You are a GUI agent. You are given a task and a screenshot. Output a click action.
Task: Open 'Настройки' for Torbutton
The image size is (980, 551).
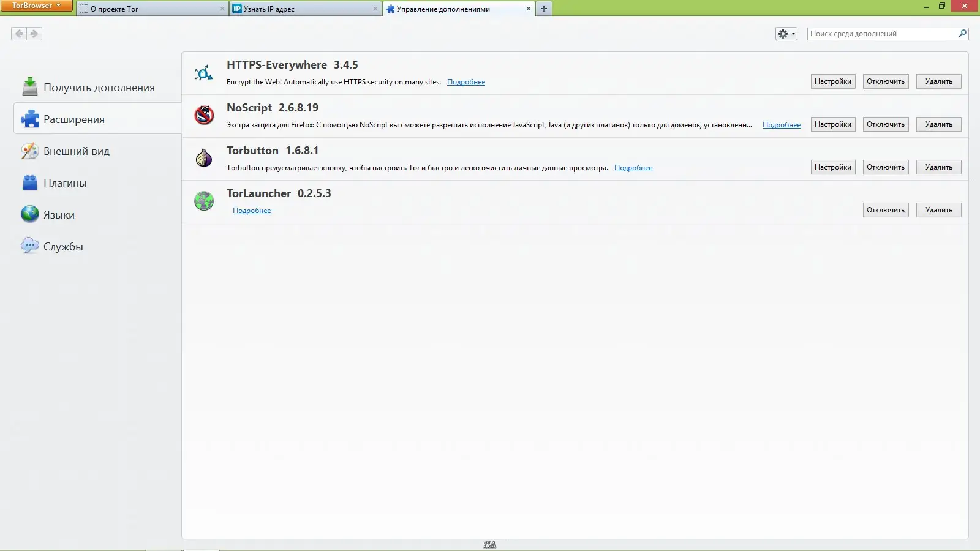(x=833, y=167)
